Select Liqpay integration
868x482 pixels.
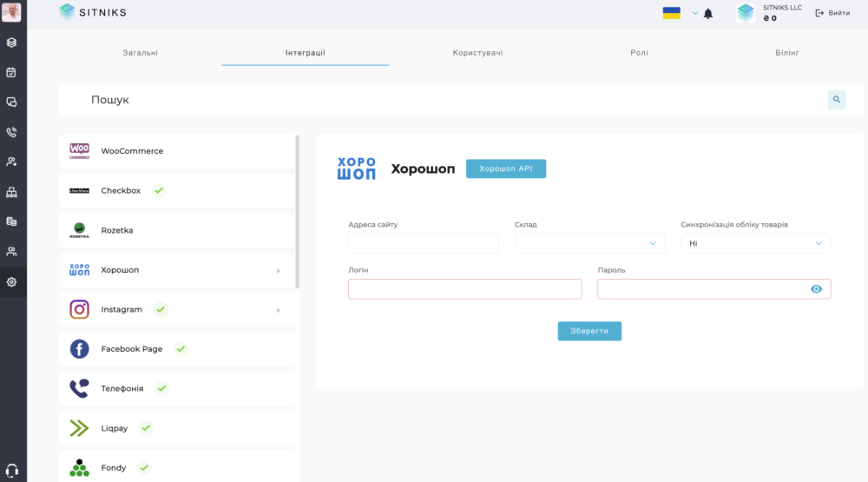point(176,428)
